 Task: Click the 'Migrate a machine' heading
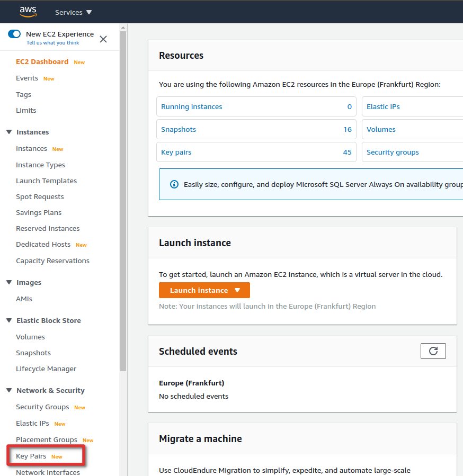coord(200,438)
